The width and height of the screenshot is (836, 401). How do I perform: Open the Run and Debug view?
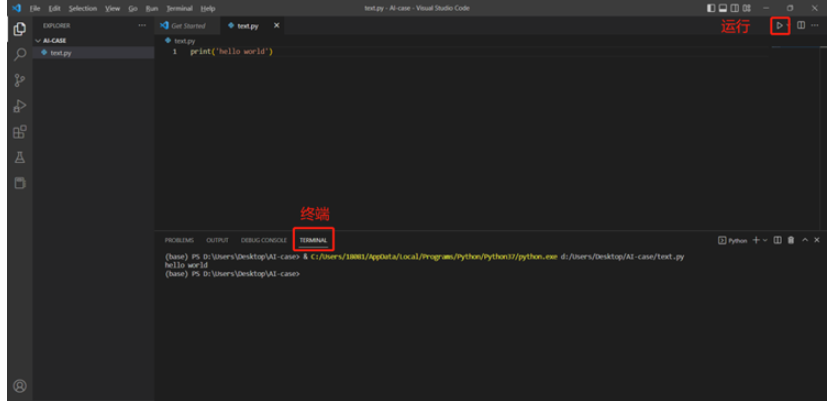click(20, 106)
